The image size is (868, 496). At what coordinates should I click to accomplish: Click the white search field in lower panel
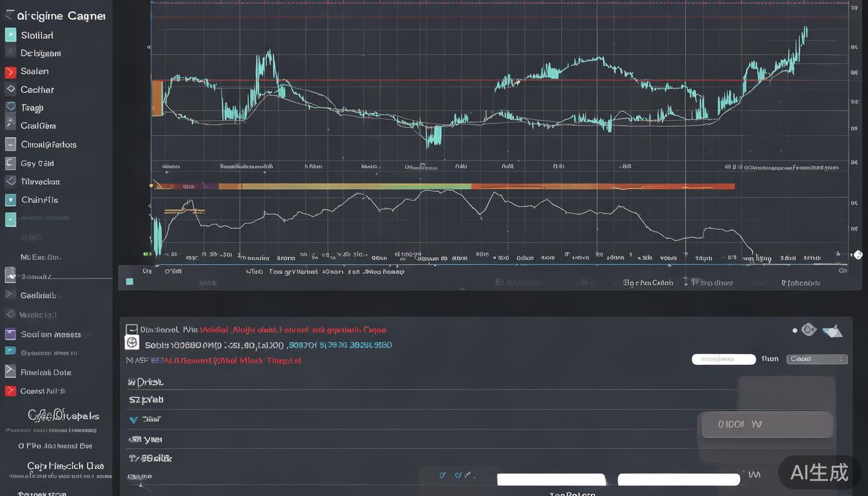723,359
